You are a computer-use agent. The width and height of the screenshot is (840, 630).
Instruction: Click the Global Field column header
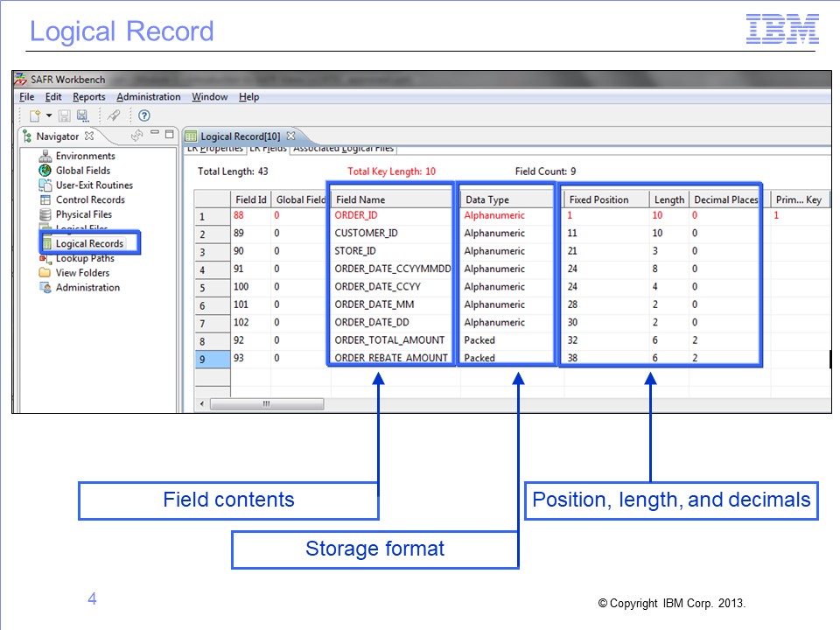[300, 199]
